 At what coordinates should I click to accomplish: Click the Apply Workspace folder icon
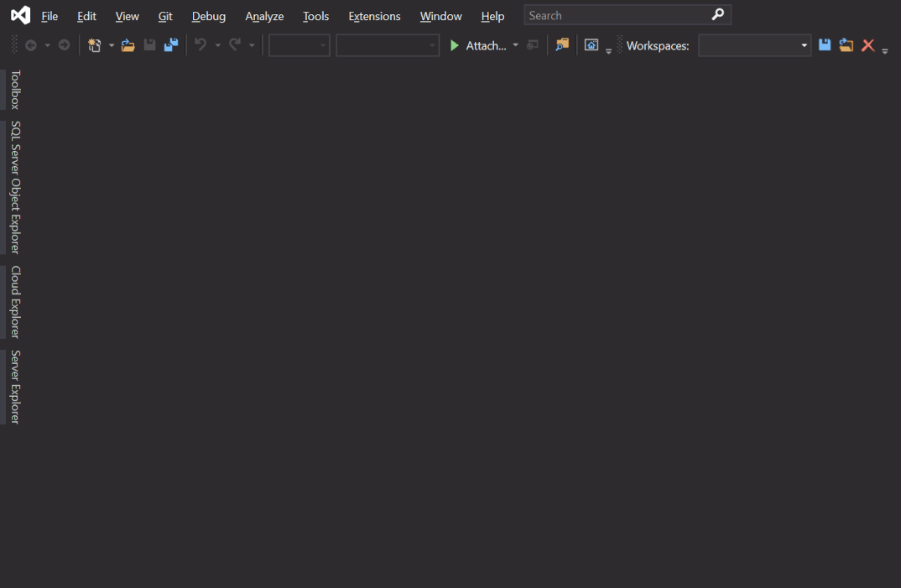[x=846, y=45]
